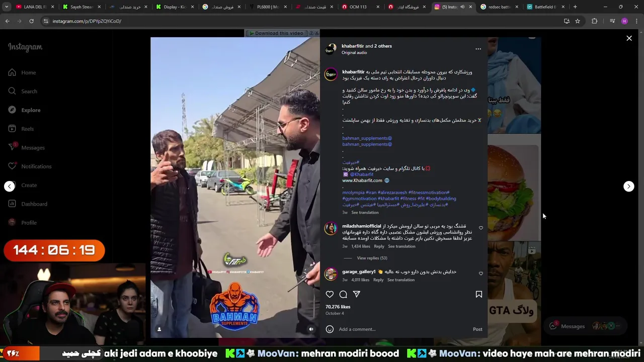Click the address bar URL
The height and width of the screenshot is (362, 644).
pos(87,21)
